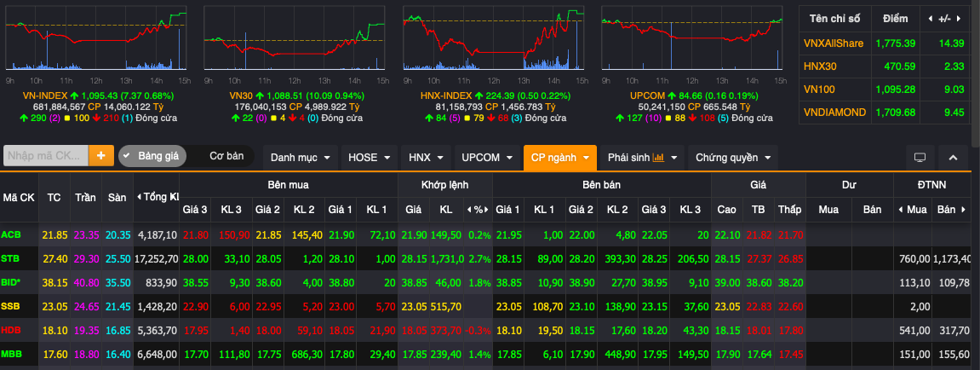Click HDB percent change -0.3%
The width and height of the screenshot is (980, 370).
point(479,330)
